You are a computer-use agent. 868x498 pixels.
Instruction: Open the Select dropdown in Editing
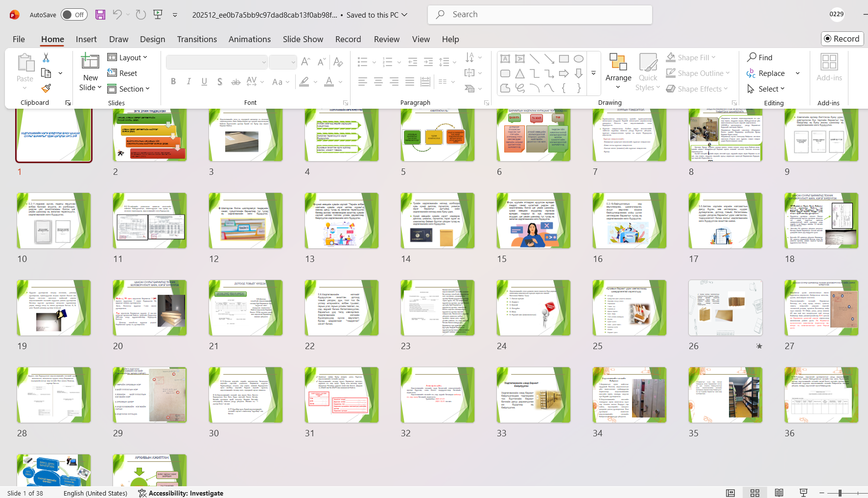click(x=766, y=89)
